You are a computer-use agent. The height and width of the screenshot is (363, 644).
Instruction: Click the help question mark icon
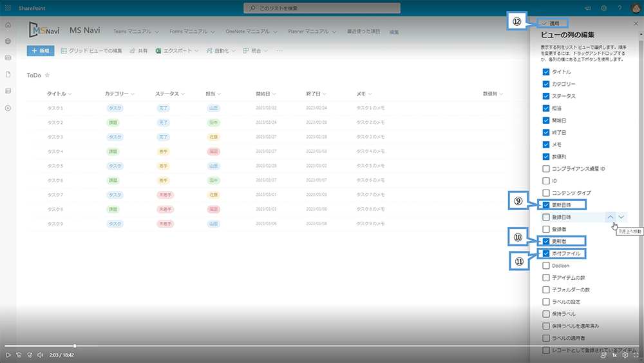(618, 8)
